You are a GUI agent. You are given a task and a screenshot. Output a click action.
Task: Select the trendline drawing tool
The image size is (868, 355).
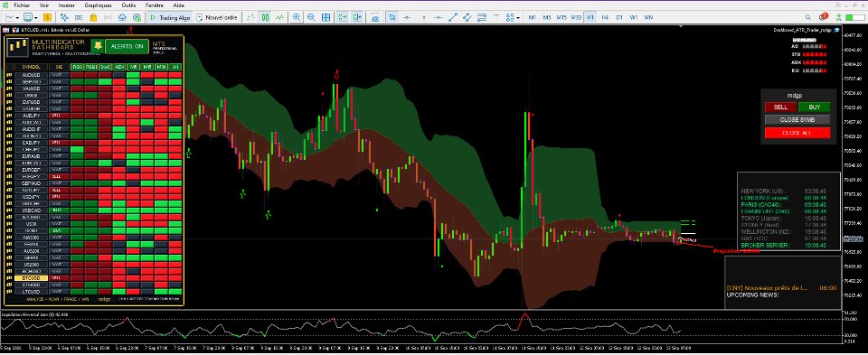coord(453,18)
